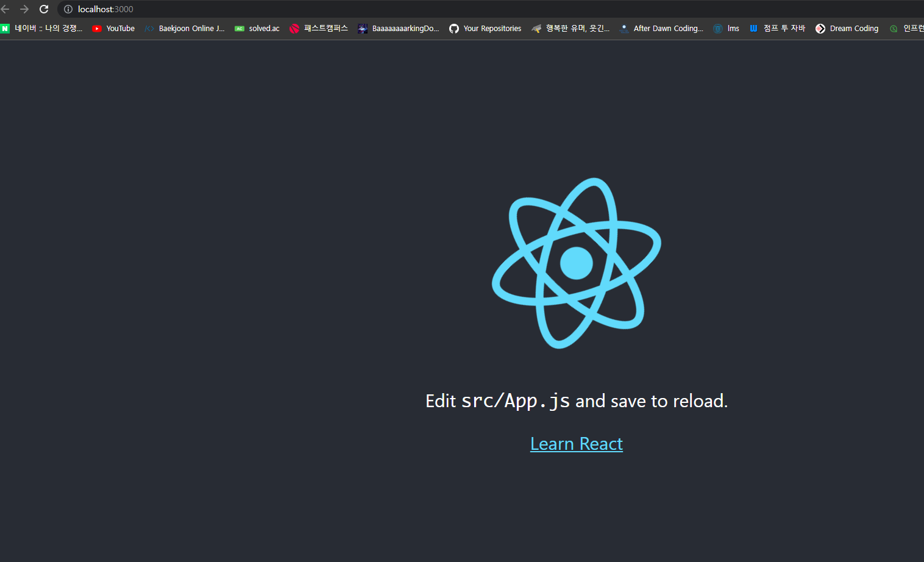The width and height of the screenshot is (924, 562).
Task: Open the 점프 투 자바 bookmark
Action: click(777, 29)
